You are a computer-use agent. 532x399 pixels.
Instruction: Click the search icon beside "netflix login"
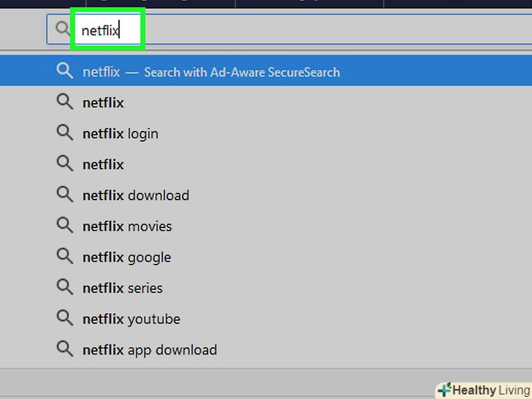click(x=65, y=132)
